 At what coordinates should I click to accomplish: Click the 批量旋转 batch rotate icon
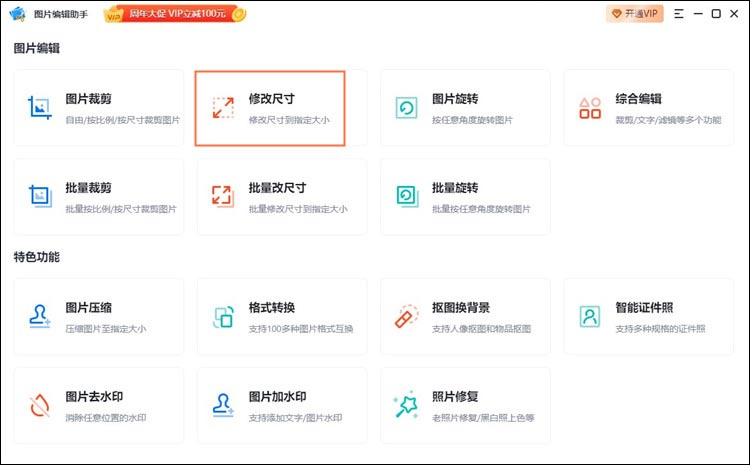pyautogui.click(x=407, y=196)
